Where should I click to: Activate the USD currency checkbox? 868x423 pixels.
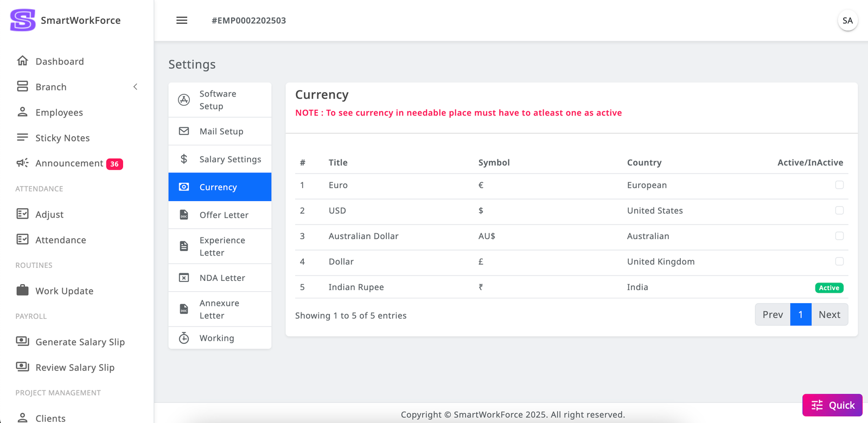[x=839, y=210]
